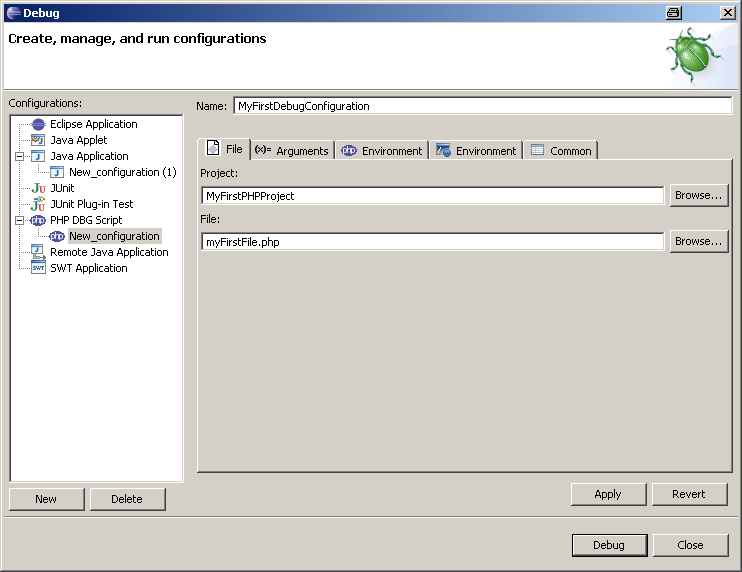Click the Java Applet icon
742x572 pixels.
click(38, 140)
